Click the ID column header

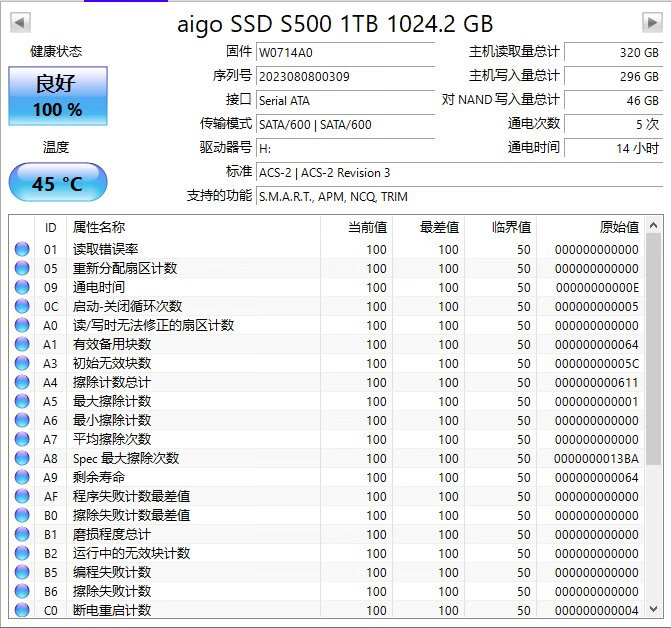(50, 227)
